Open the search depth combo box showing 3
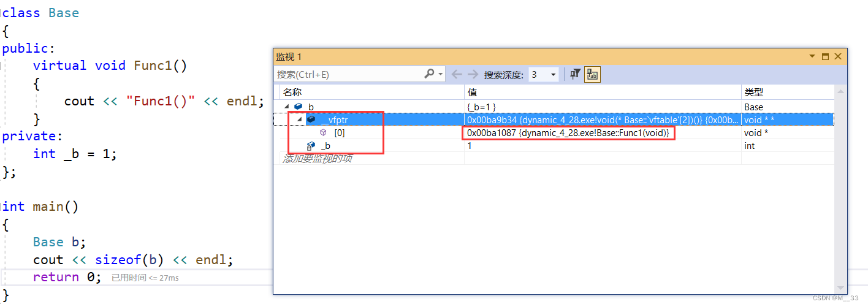The height and width of the screenshot is (307, 868). (x=543, y=74)
